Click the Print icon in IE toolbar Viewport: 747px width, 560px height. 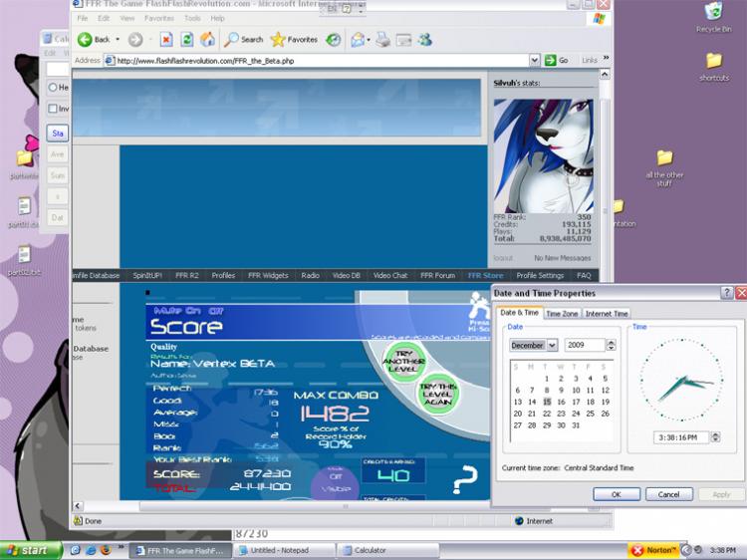(x=381, y=40)
